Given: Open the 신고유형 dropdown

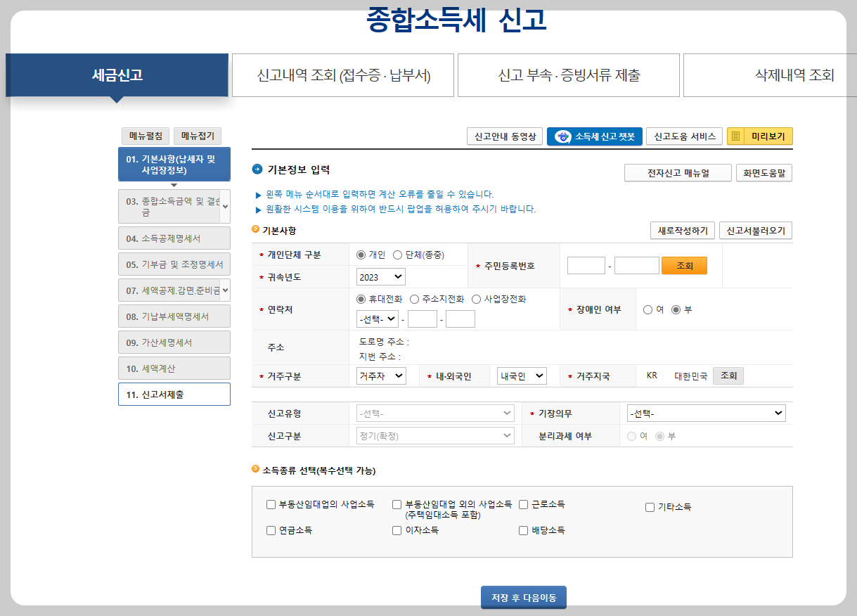Looking at the screenshot, I should [x=435, y=413].
